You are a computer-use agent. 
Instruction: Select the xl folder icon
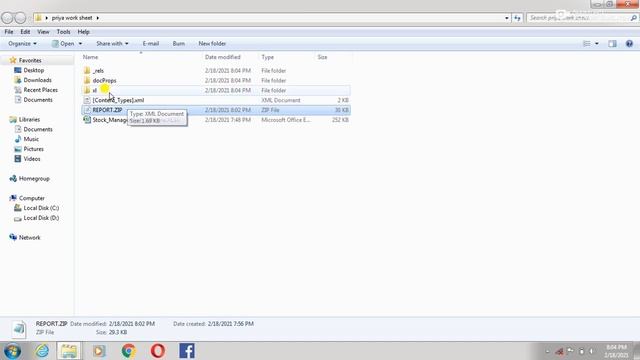[87, 90]
